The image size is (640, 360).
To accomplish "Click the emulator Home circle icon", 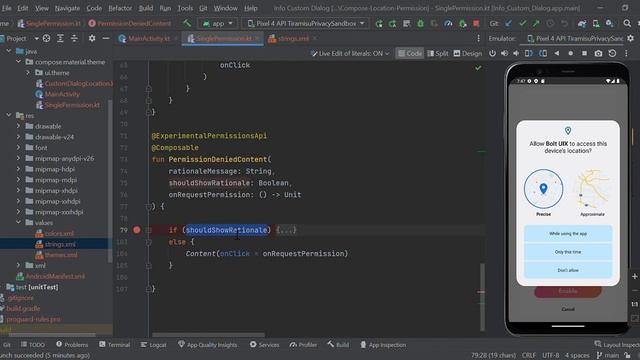I will (571, 53).
